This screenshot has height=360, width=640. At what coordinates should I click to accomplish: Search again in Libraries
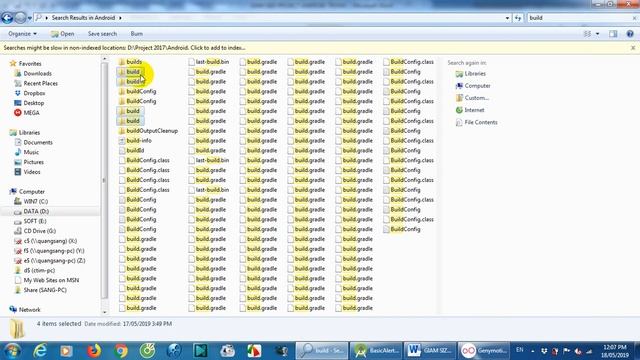(475, 74)
